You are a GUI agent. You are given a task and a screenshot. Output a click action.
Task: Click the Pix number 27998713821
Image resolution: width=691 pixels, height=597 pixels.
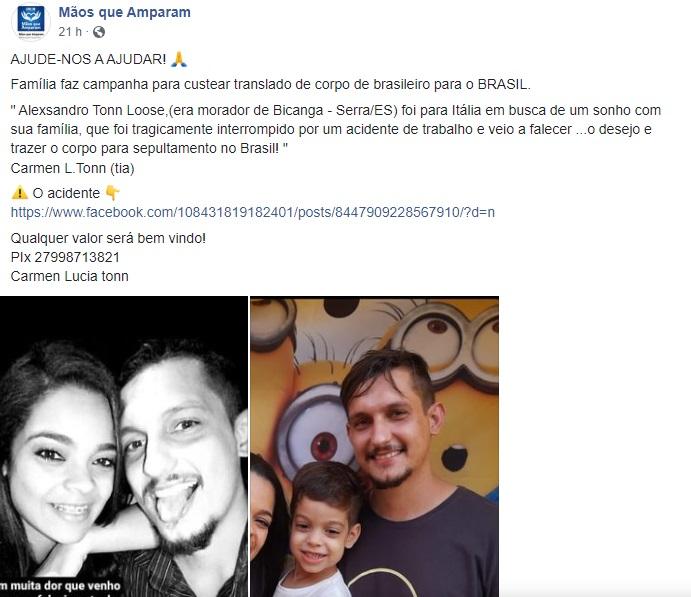pos(77,257)
